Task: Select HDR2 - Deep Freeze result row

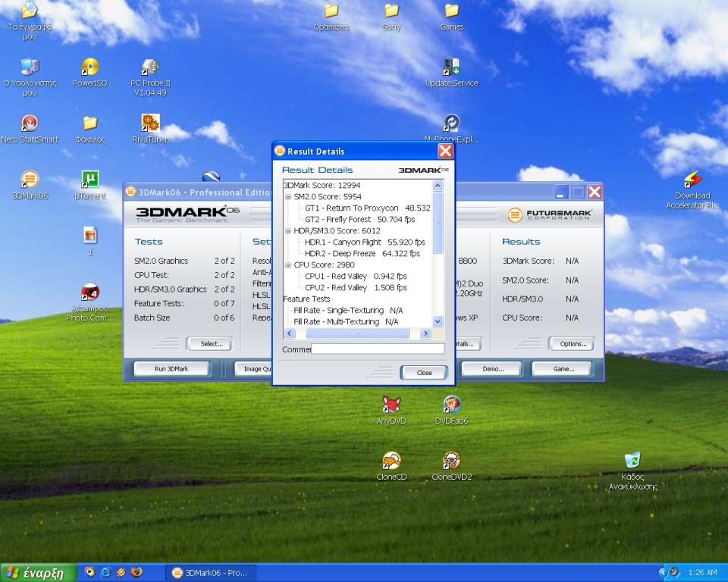Action: [x=362, y=253]
